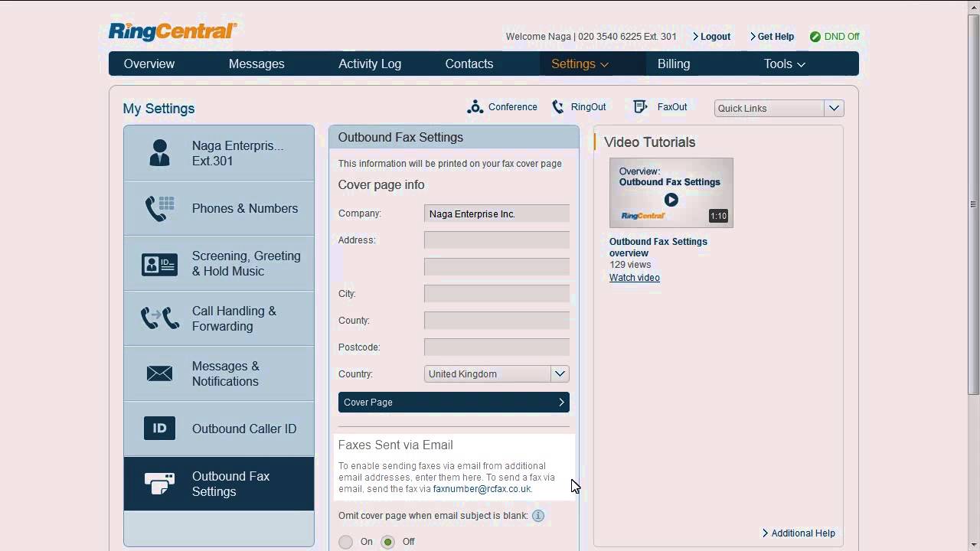The width and height of the screenshot is (980, 551).
Task: Click the Conference link text
Action: tap(513, 107)
